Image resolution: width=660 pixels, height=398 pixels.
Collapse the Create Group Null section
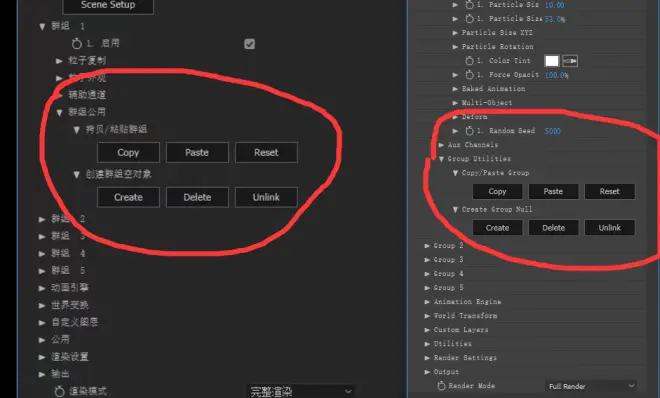click(x=455, y=210)
